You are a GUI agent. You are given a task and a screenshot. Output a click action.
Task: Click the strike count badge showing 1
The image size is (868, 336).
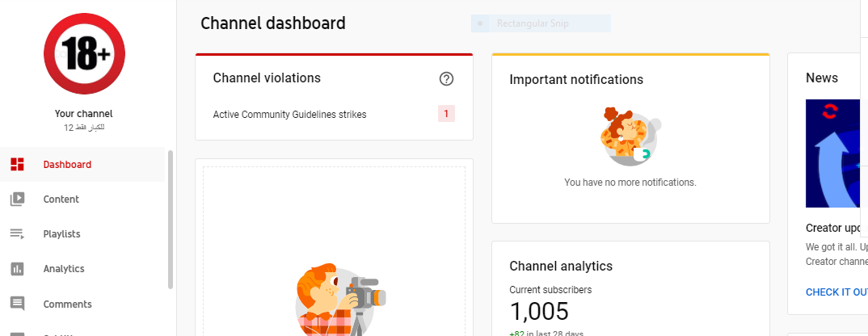[x=446, y=114]
